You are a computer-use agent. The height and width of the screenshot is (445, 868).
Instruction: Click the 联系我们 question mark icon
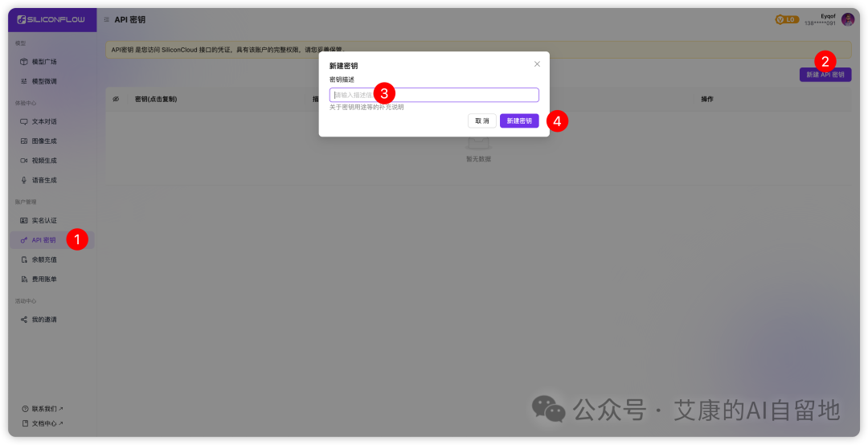25,409
